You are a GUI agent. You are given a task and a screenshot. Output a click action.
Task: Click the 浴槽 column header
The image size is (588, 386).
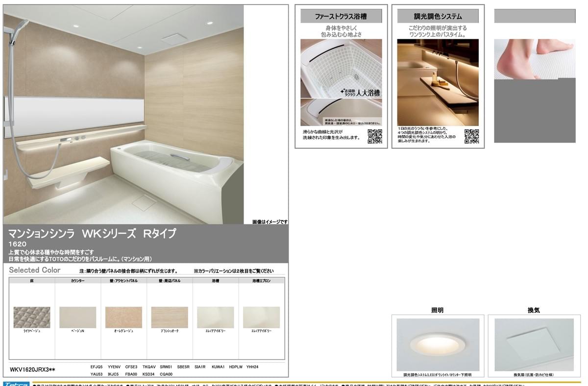pos(216,281)
